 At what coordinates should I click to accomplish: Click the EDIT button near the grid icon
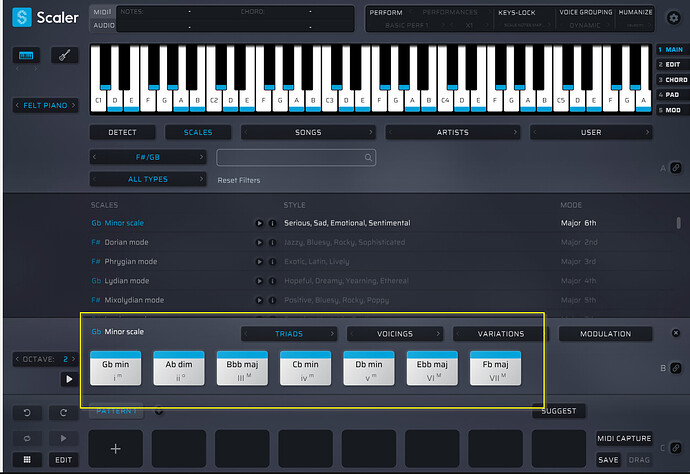(63, 459)
